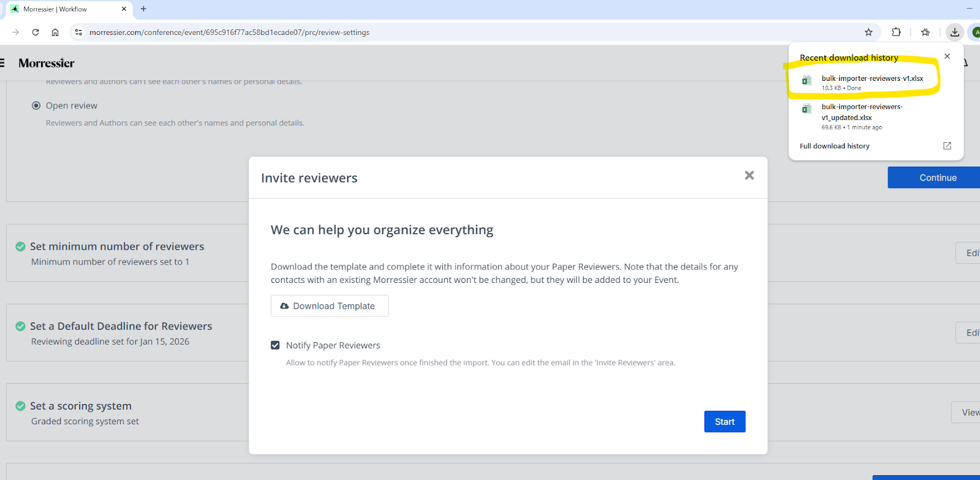The image size is (980, 480).
Task: Reload the page with the browser refresh icon
Action: click(x=36, y=32)
